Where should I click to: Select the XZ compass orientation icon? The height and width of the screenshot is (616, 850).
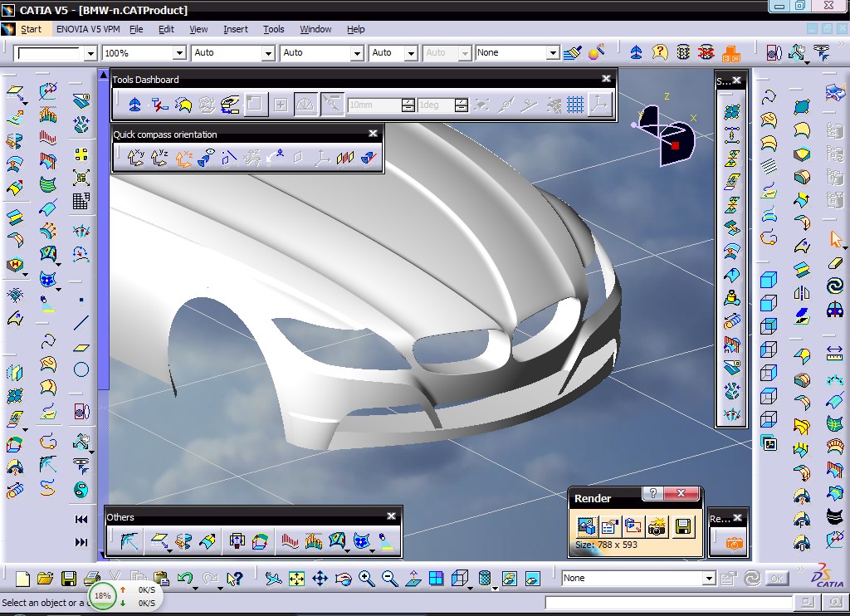click(x=183, y=158)
